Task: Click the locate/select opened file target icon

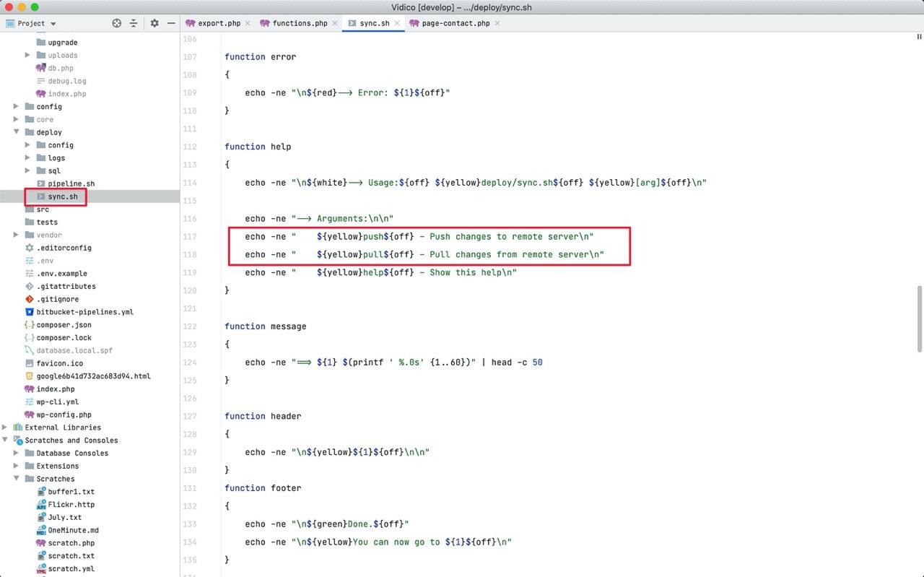Action: [117, 23]
